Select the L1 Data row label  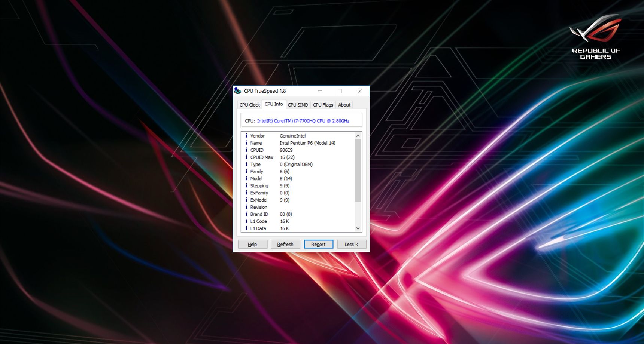point(258,228)
